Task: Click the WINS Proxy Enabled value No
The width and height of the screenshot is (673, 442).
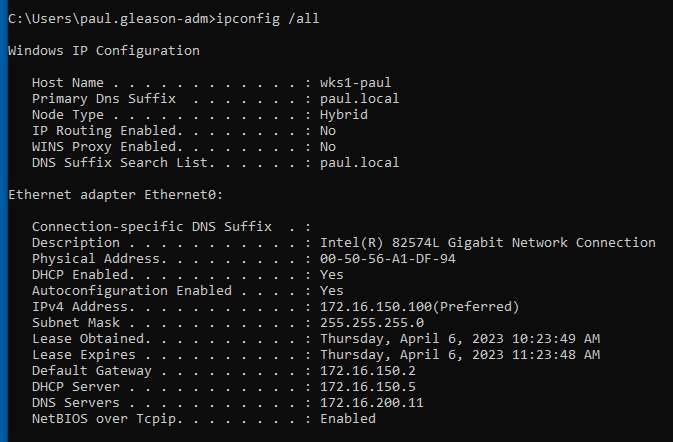Action: pyautogui.click(x=328, y=146)
